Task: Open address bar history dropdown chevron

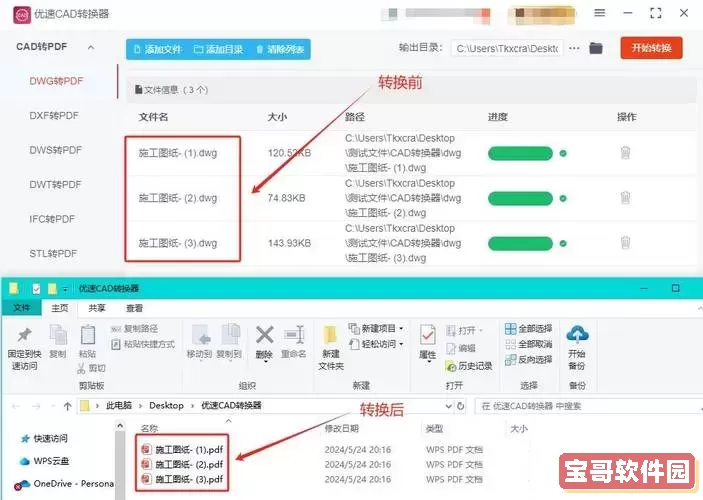Action: click(448, 406)
